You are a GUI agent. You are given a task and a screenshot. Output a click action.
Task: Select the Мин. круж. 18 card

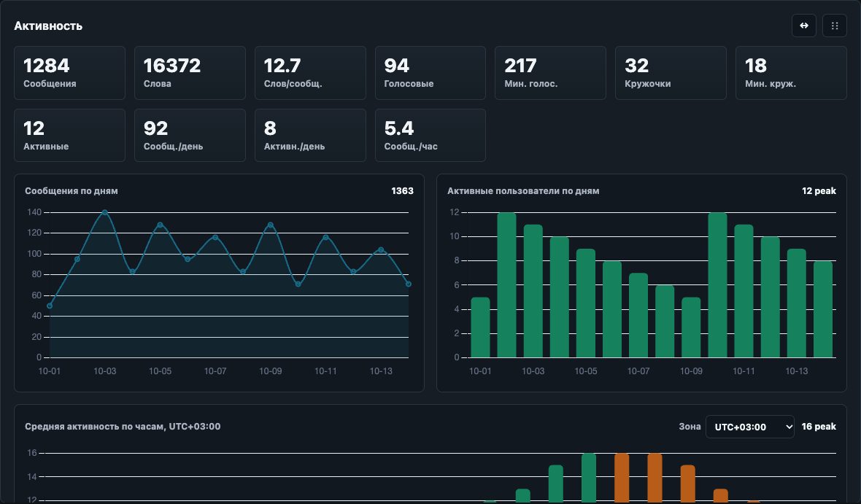[x=791, y=73]
